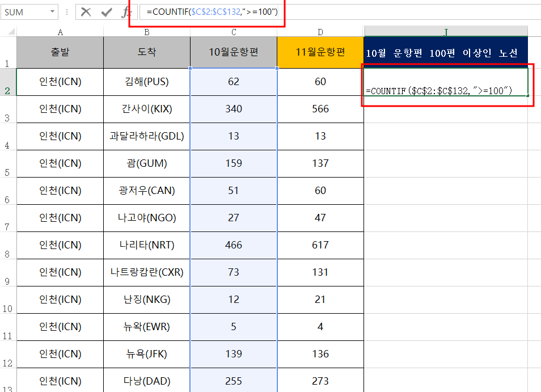Click November value 137 cell
The height and width of the screenshot is (392, 541).
[320, 164]
